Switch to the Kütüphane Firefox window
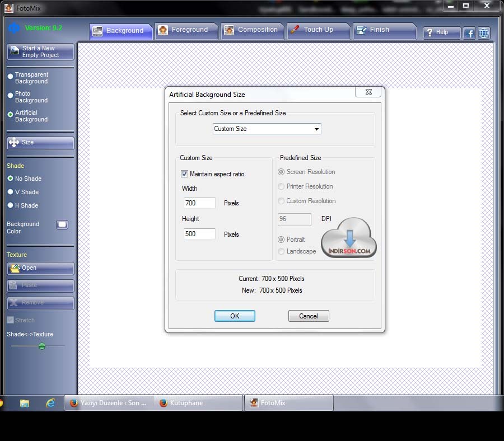 (198, 403)
